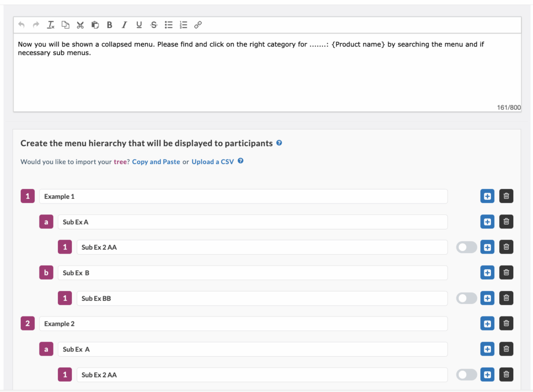Image resolution: width=533 pixels, height=392 pixels.
Task: Open the Copy and Paste import option
Action: 156,162
